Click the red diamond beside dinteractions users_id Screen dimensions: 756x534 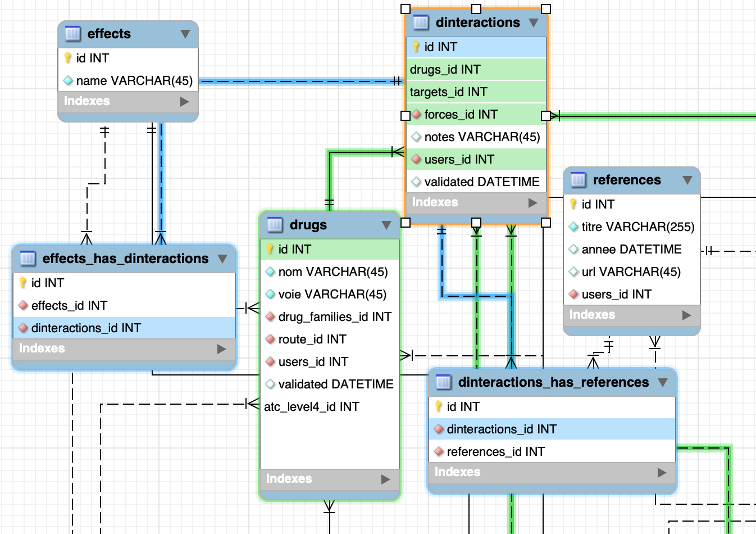pos(416,159)
